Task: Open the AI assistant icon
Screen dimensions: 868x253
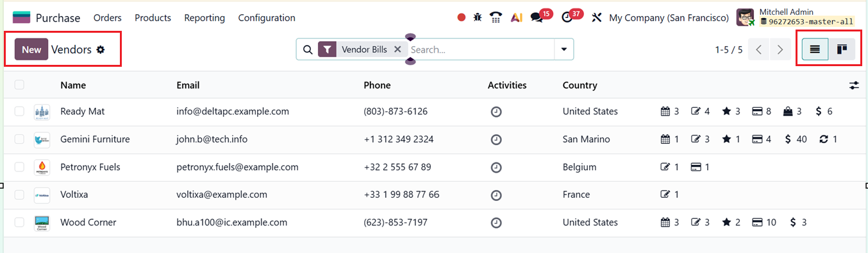Action: point(517,18)
